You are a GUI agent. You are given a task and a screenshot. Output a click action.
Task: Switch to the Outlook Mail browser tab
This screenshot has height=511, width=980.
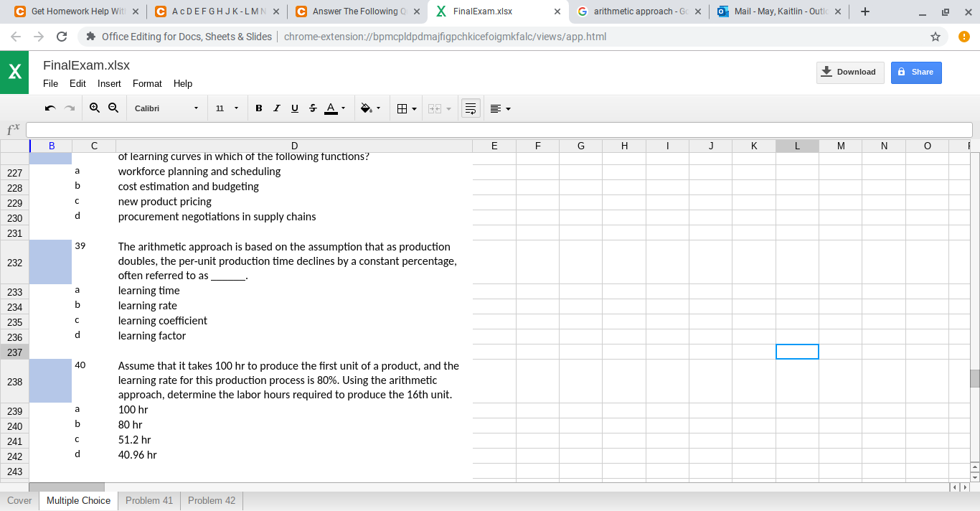781,11
